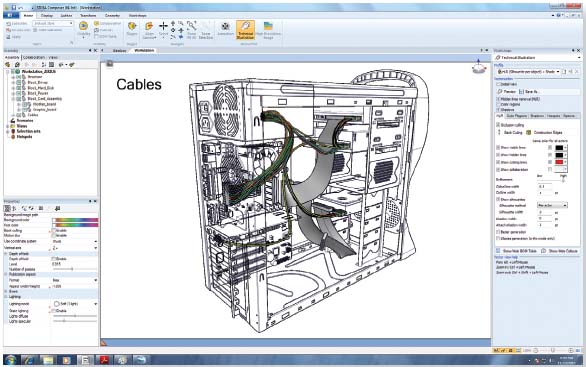Enable Depth effects checkbox in Properties
The height and width of the screenshot is (367, 586).
click(x=54, y=259)
